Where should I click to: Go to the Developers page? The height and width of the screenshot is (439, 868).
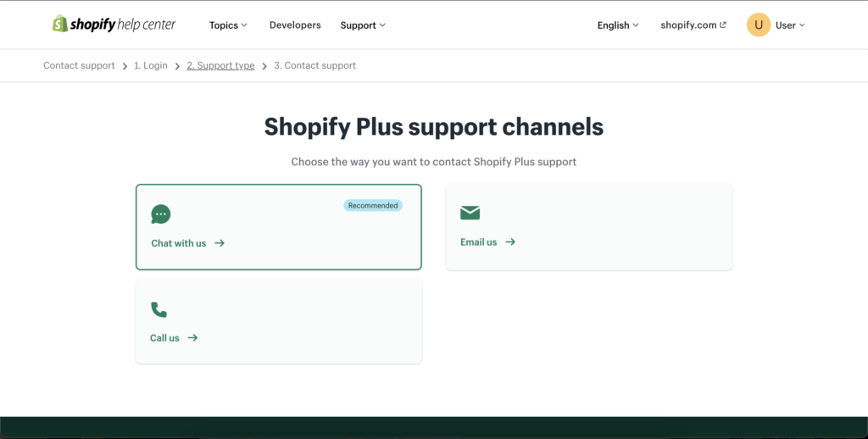tap(295, 25)
